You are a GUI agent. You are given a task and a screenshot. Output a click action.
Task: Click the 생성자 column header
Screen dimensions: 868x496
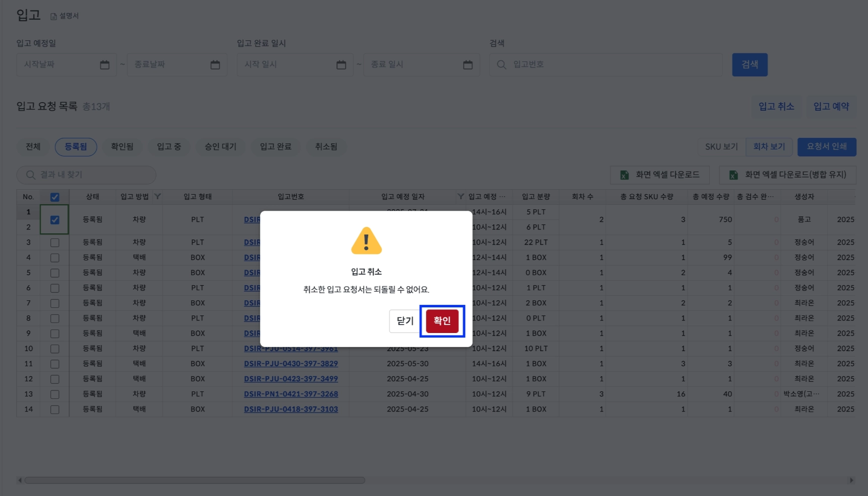pyautogui.click(x=804, y=197)
